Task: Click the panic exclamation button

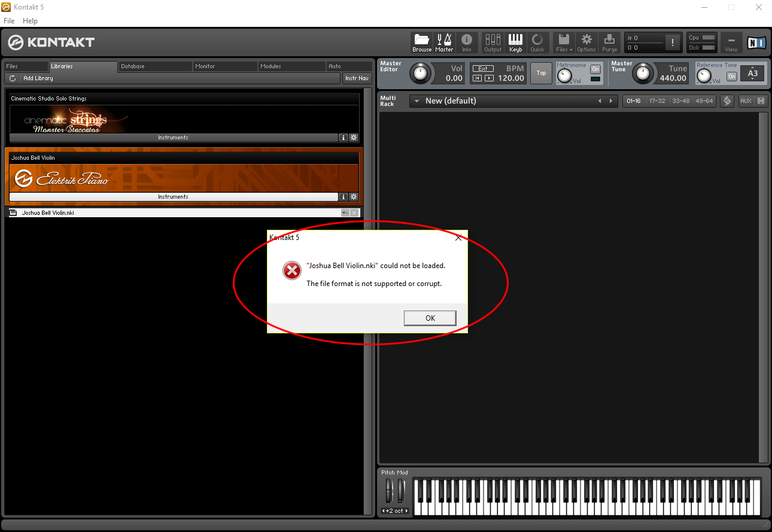Action: 673,42
